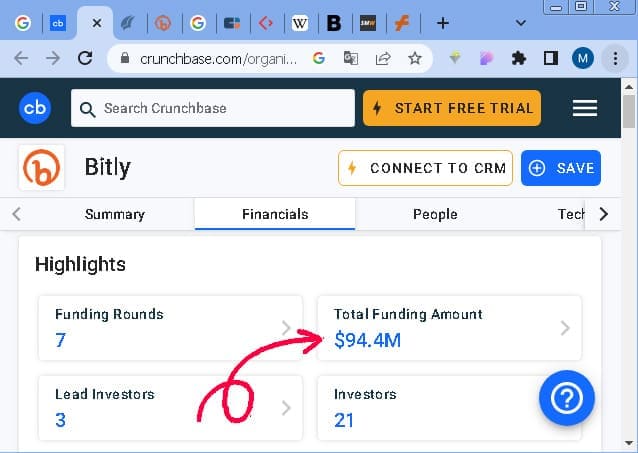Click the blue help question mark button
This screenshot has width=638, height=453.
pos(566,398)
